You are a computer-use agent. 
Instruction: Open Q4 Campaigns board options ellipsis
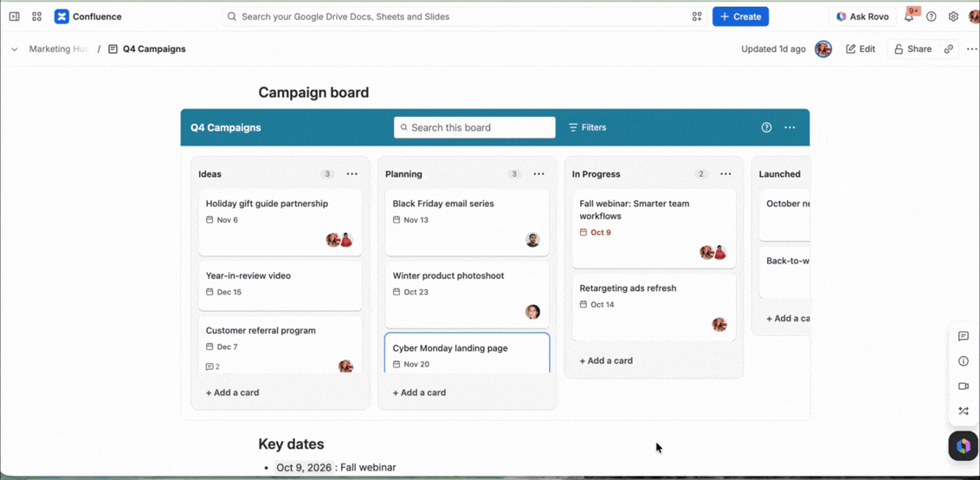790,127
